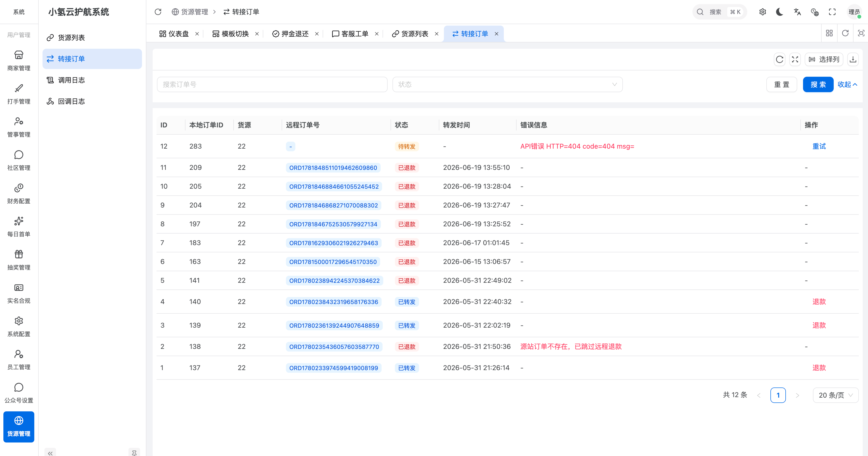Open the 20 条/页 page size dropdown
Screen dimensions: 868x456
(x=836, y=395)
